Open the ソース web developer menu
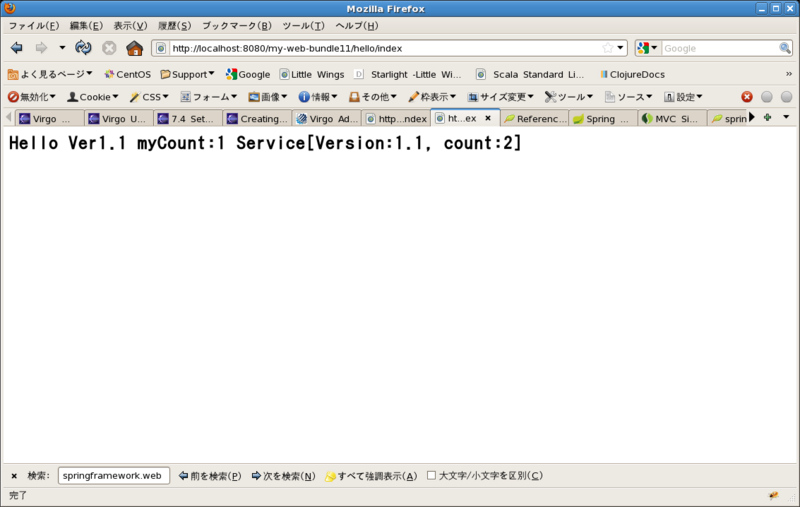This screenshot has height=507, width=800. click(x=628, y=97)
